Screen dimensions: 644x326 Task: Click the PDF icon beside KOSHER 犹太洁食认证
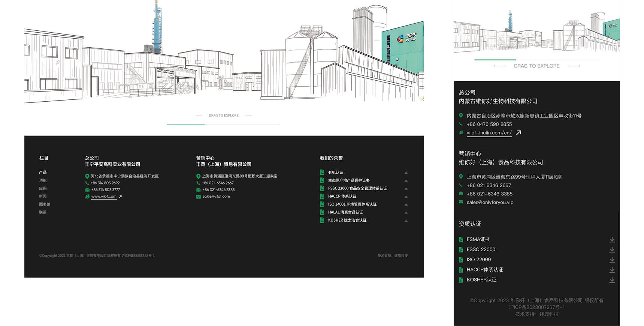pyautogui.click(x=322, y=220)
